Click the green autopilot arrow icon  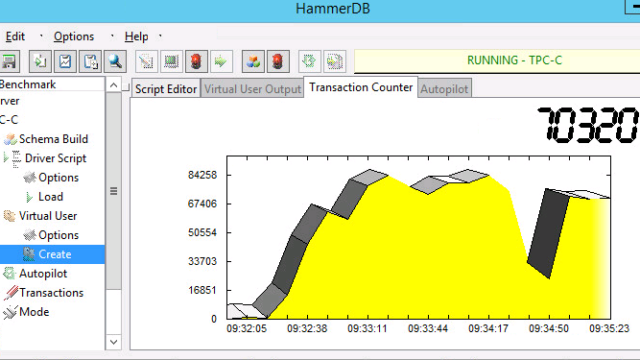(x=309, y=62)
